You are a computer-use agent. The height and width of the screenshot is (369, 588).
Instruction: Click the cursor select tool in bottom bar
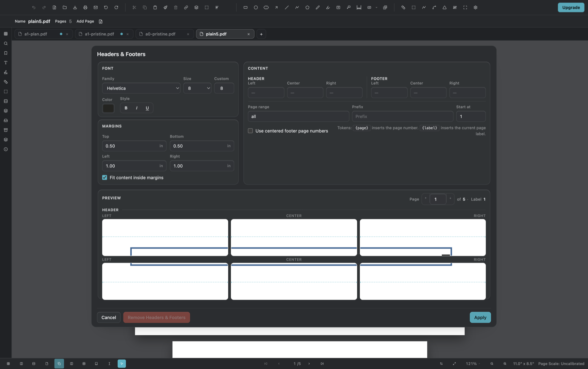122,364
